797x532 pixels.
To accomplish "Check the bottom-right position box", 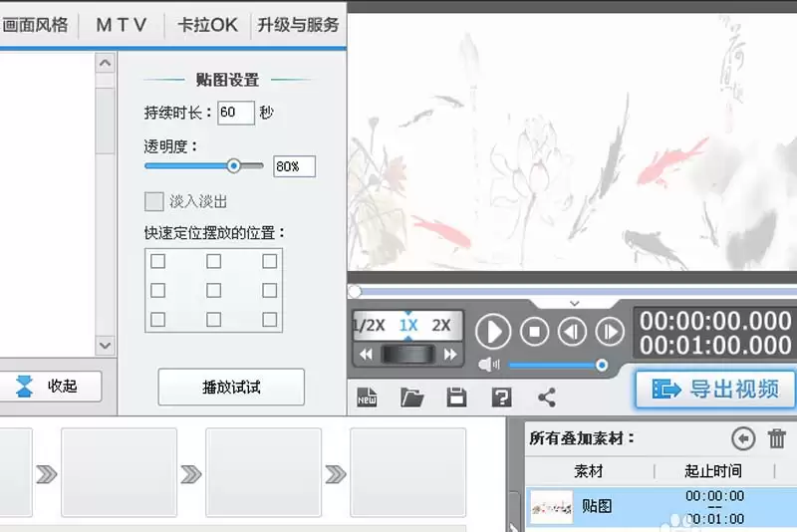I will tap(269, 319).
